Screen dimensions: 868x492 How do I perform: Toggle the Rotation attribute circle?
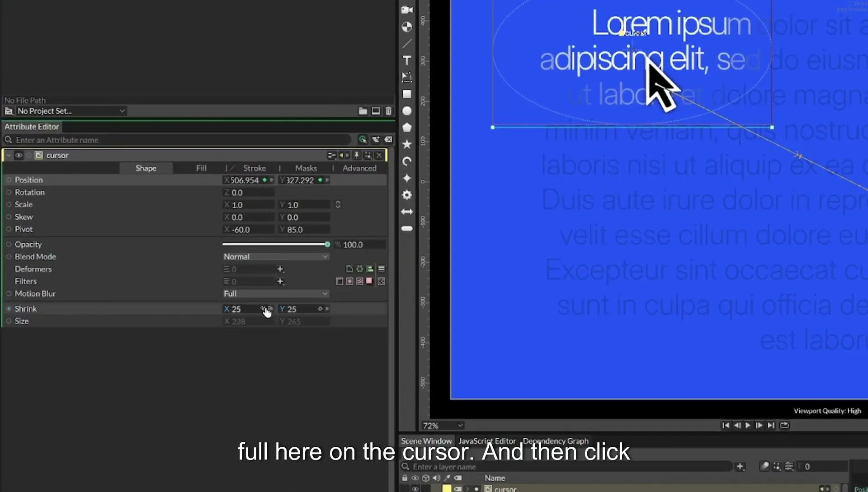(x=9, y=192)
